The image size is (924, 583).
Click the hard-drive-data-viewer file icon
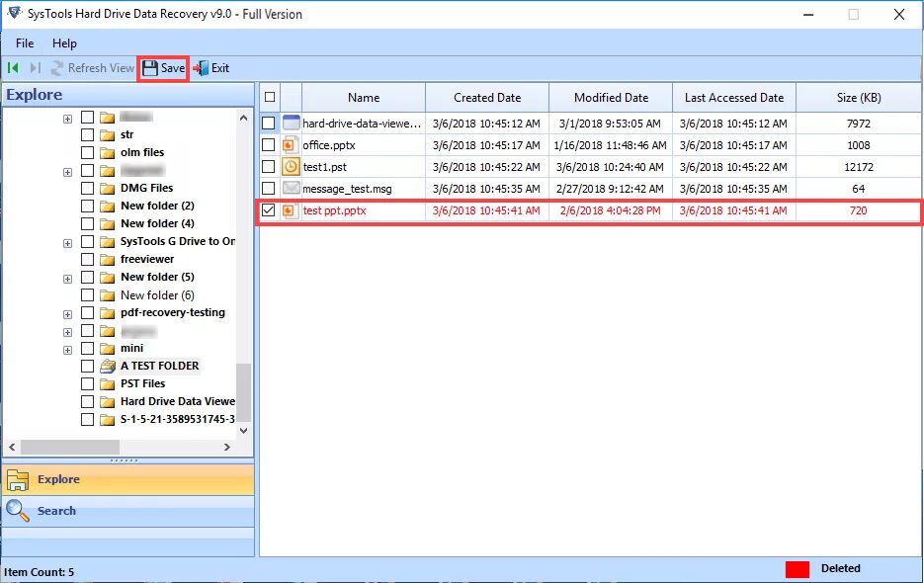(292, 124)
